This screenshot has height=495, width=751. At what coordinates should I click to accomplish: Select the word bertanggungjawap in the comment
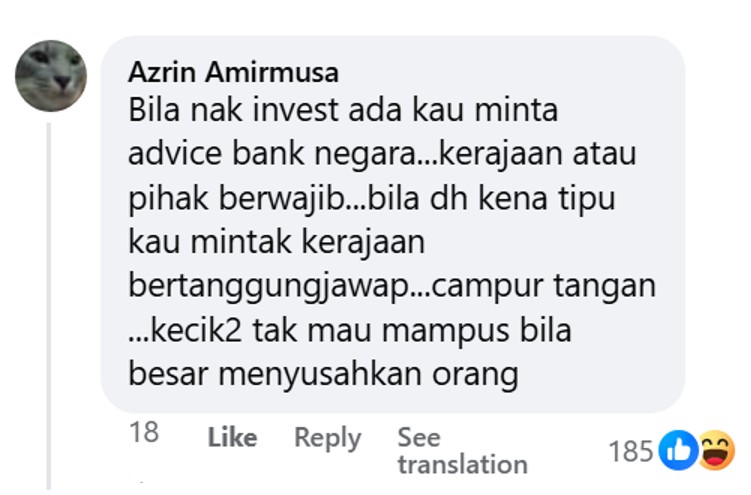pyautogui.click(x=269, y=287)
